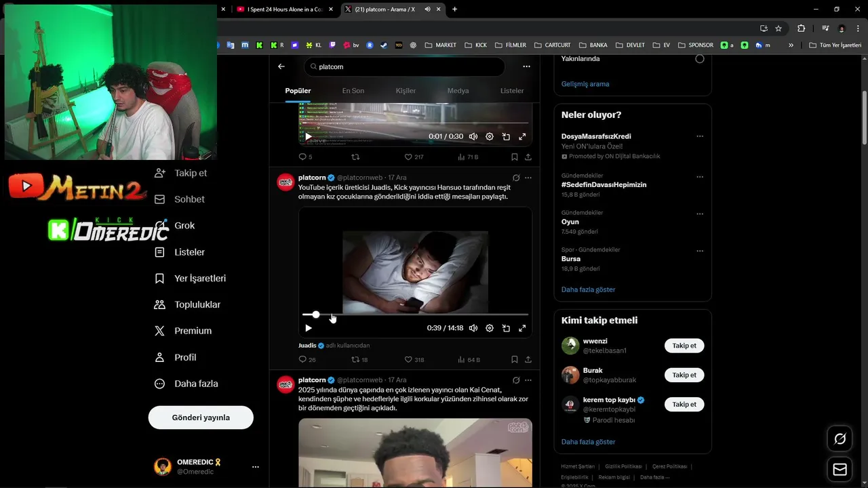868x488 pixels.
Task: Open floating Grok button at bottom right
Action: [x=840, y=439]
